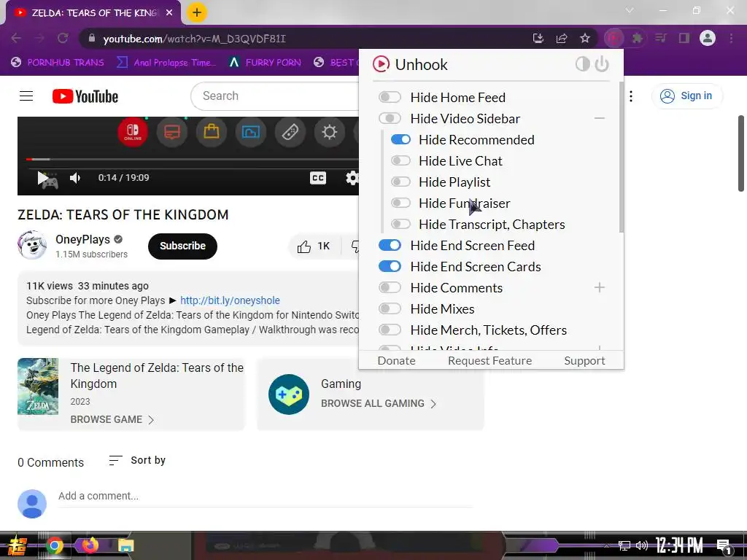Select the Zelda YouTube browser tab
This screenshot has height=560, width=747.
[x=94, y=13]
